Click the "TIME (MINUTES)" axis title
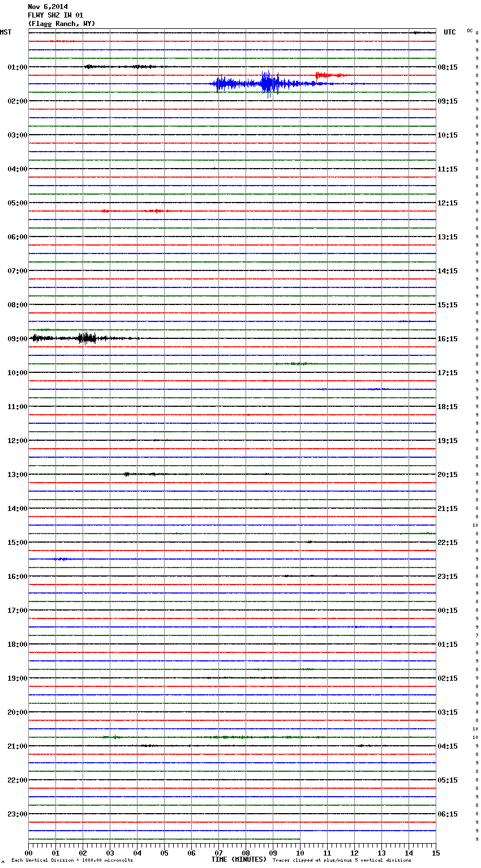Image resolution: width=481 pixels, height=868 pixels. coord(239,860)
